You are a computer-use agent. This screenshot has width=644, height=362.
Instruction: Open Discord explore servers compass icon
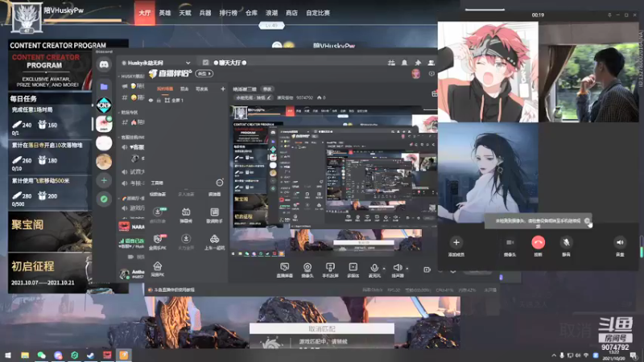point(104,199)
